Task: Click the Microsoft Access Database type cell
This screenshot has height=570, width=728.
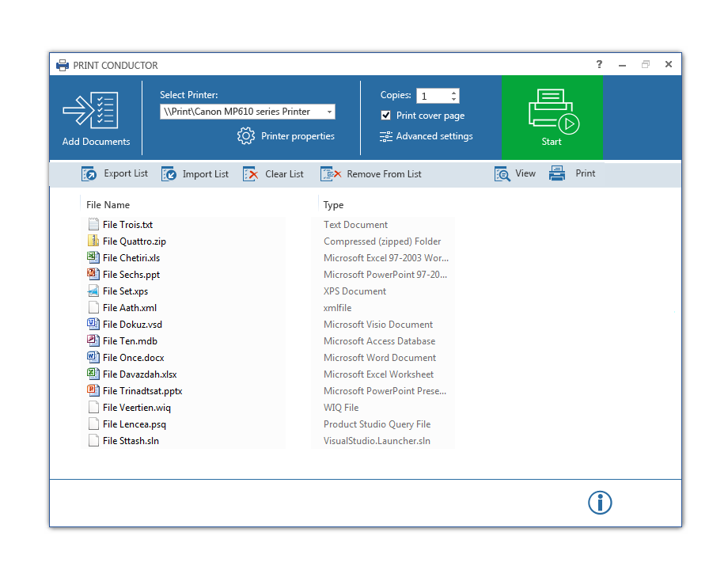Action: 379,341
